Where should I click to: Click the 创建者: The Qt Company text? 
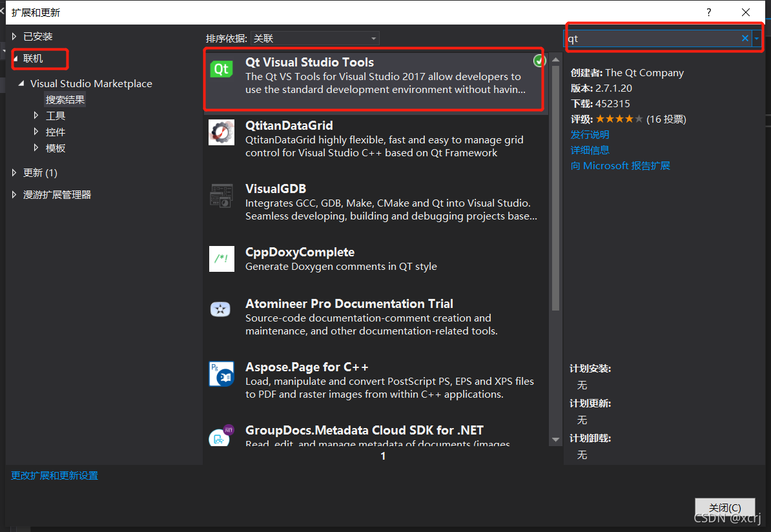[x=627, y=73]
